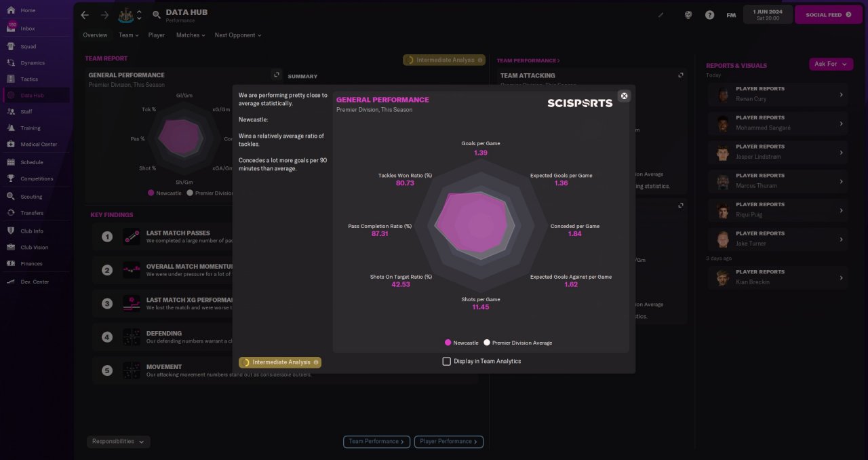
Task: Open the help question mark icon
Action: 709,14
